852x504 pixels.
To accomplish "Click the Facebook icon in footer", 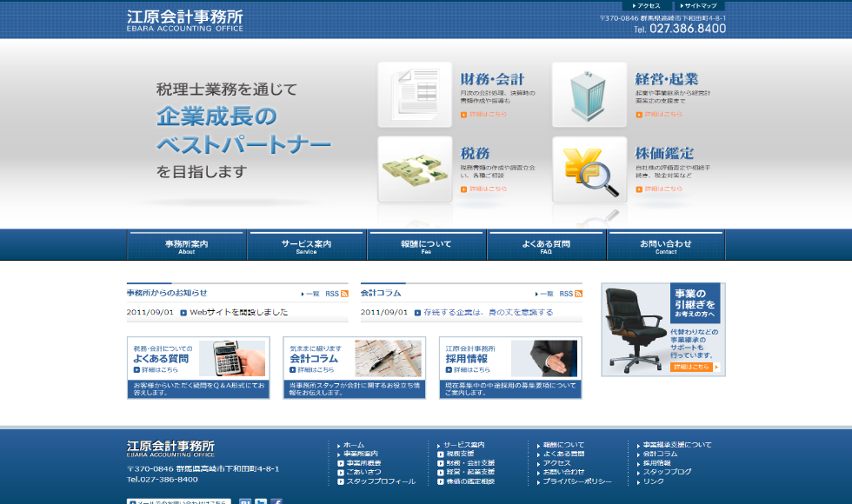I will click(x=276, y=502).
